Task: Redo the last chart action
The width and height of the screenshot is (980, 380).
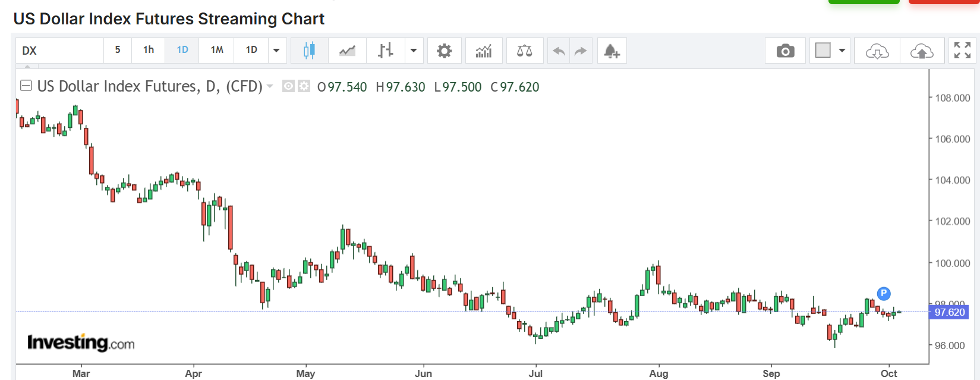Action: (x=581, y=51)
